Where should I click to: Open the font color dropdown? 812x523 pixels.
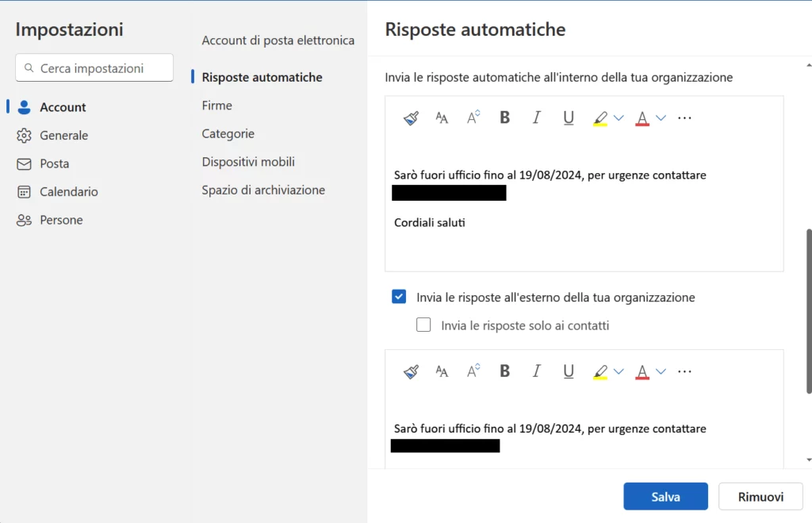659,117
